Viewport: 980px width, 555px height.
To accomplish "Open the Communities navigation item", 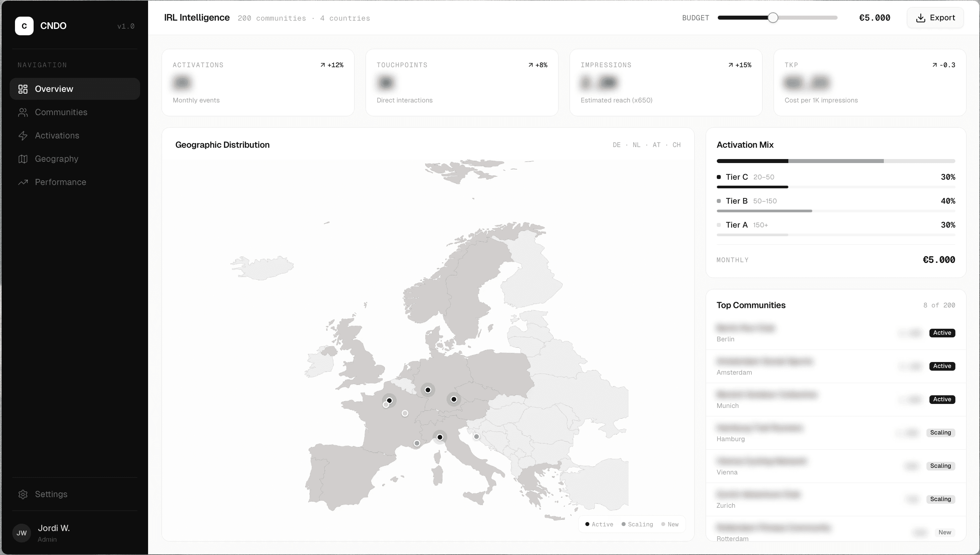I will (61, 112).
